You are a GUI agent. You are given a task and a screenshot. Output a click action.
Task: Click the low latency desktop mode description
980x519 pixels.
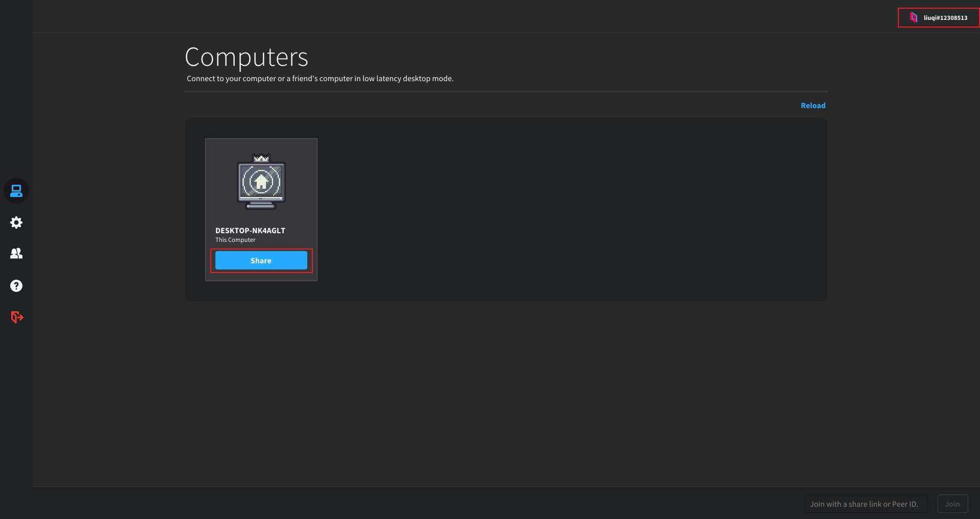click(x=320, y=79)
